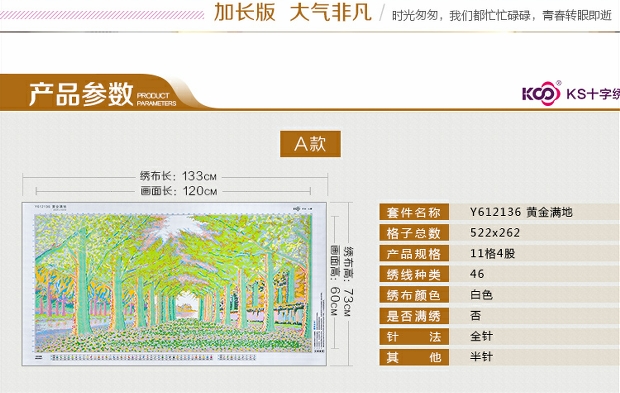This screenshot has width=620, height=393.
Task: Click the 11格4股 specification value
Action: (x=493, y=253)
